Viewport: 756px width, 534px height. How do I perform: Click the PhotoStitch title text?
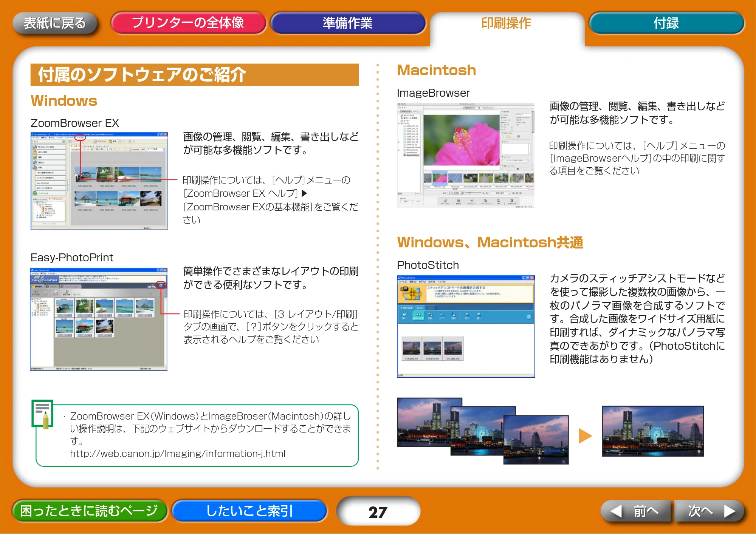click(428, 265)
